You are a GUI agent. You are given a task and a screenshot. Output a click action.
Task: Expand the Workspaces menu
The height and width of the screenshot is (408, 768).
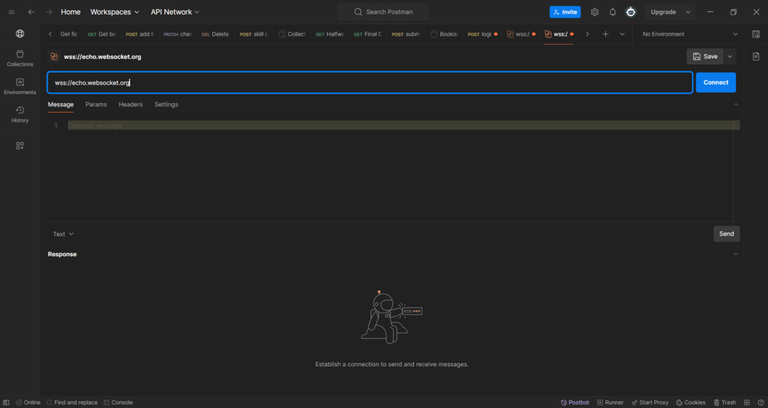(114, 12)
